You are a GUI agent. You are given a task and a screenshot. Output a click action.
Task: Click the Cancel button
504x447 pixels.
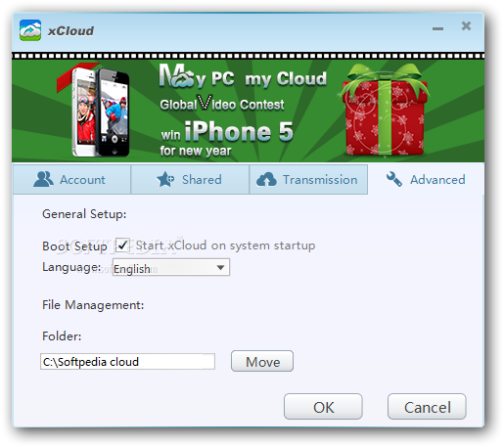coord(427,407)
